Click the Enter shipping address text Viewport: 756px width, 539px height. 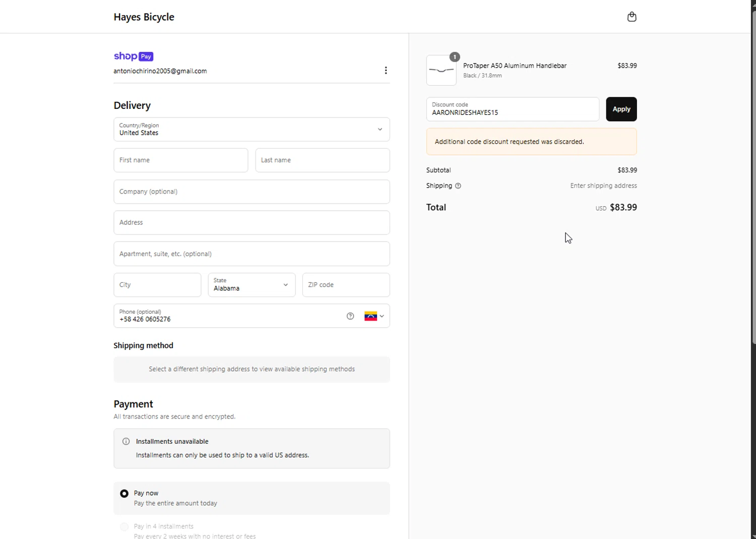603,186
